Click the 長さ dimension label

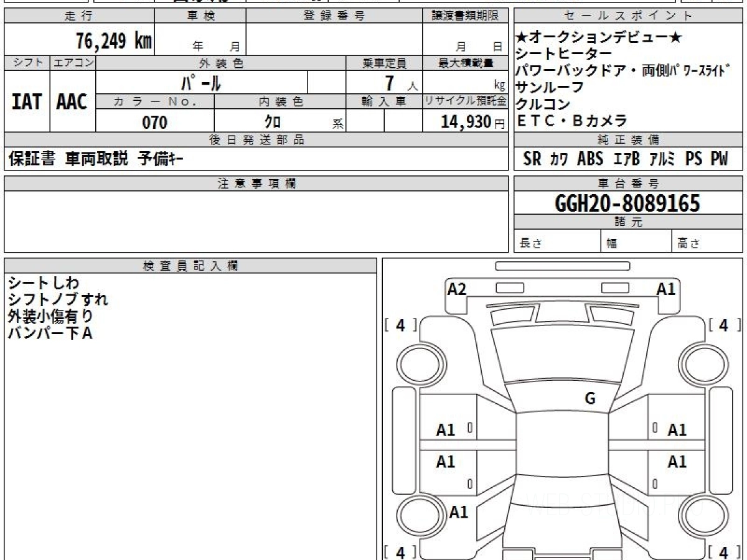click(x=531, y=244)
